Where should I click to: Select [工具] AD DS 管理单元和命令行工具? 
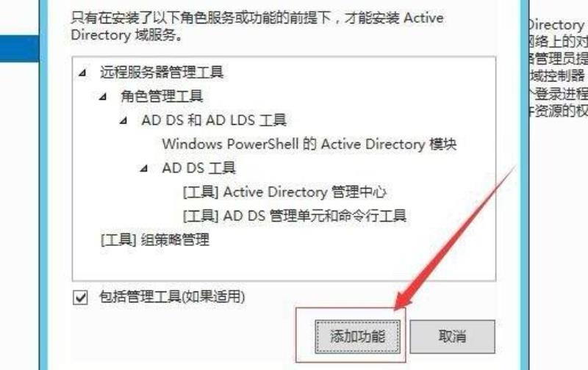295,216
